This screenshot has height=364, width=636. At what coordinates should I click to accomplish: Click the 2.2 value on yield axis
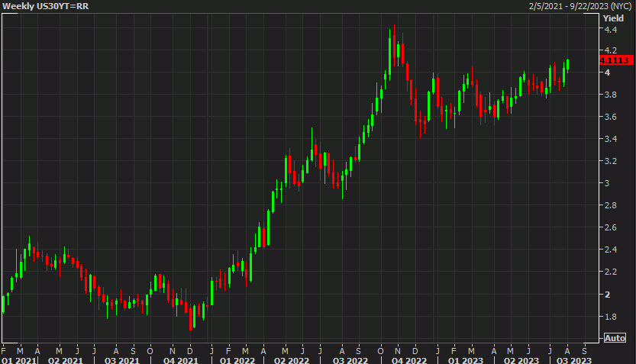(611, 272)
